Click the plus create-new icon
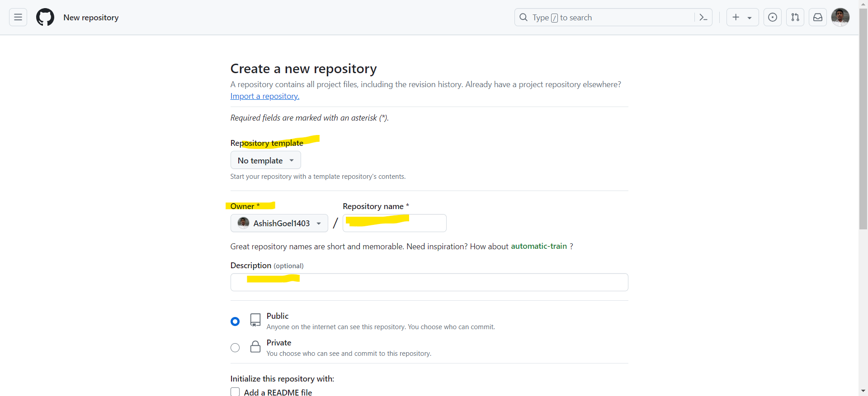 coord(736,18)
